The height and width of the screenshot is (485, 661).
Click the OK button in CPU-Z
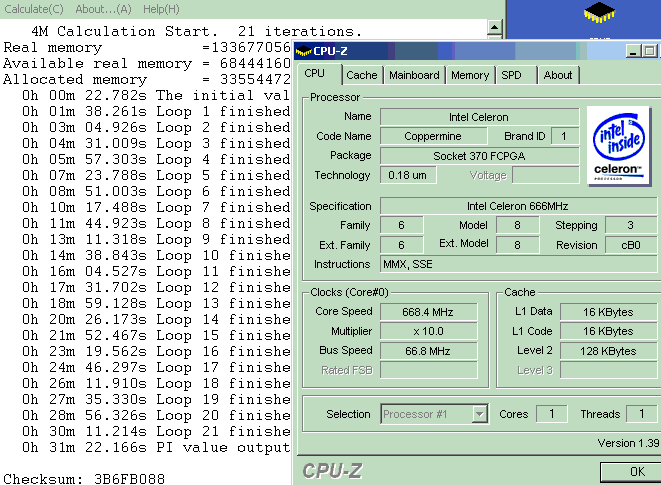pos(631,472)
